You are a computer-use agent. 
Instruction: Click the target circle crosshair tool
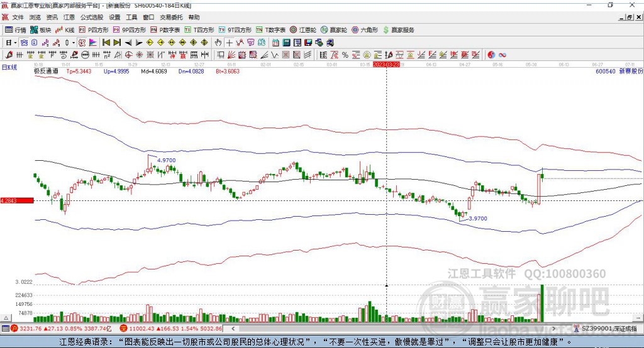(x=128, y=55)
